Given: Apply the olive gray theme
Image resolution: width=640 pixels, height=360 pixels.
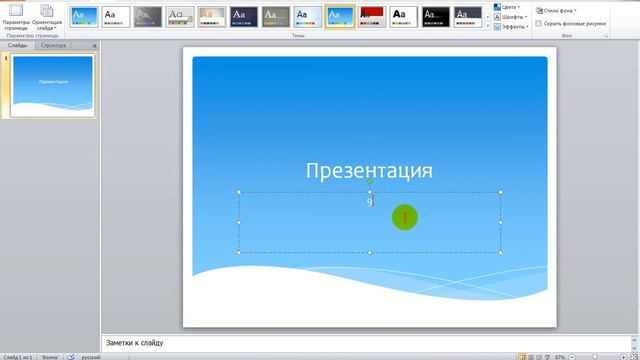Looking at the screenshot, I should (276, 17).
